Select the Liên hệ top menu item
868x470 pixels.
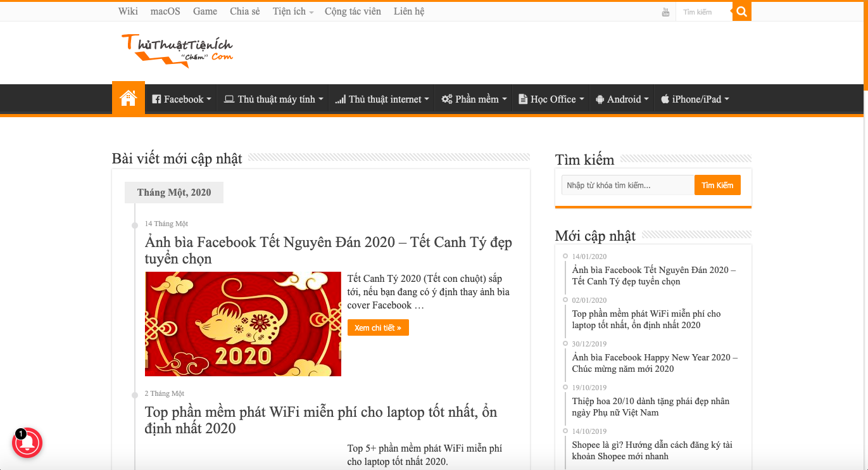[x=409, y=11]
